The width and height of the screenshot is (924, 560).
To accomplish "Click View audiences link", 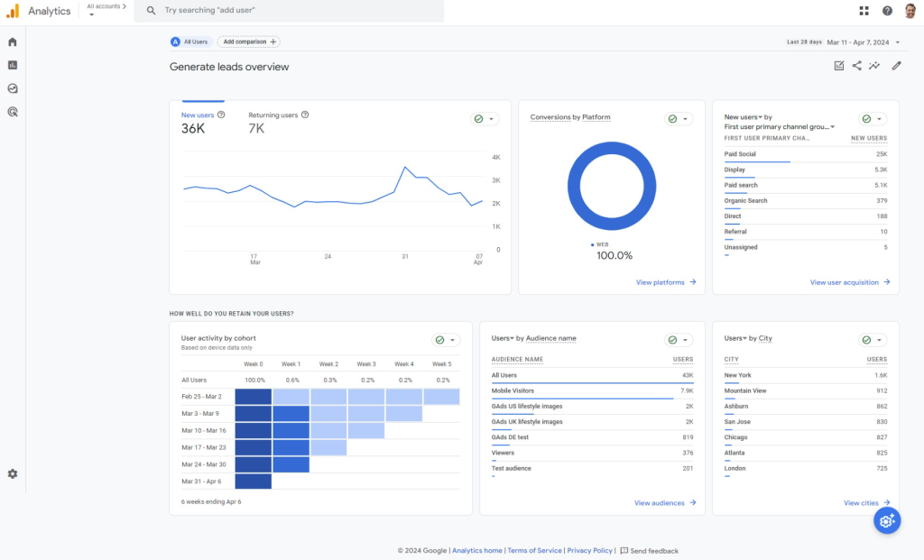I will [665, 503].
